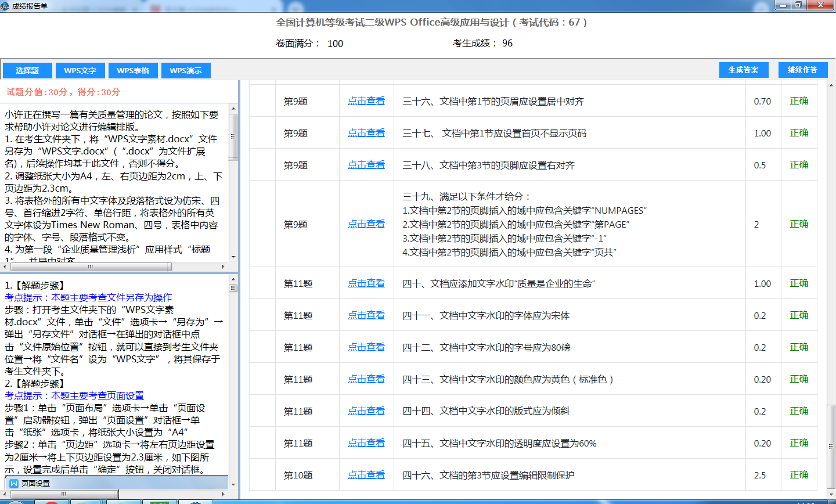Click the text 四十六、文档的第3节应设置编辑限制保护

click(489, 475)
